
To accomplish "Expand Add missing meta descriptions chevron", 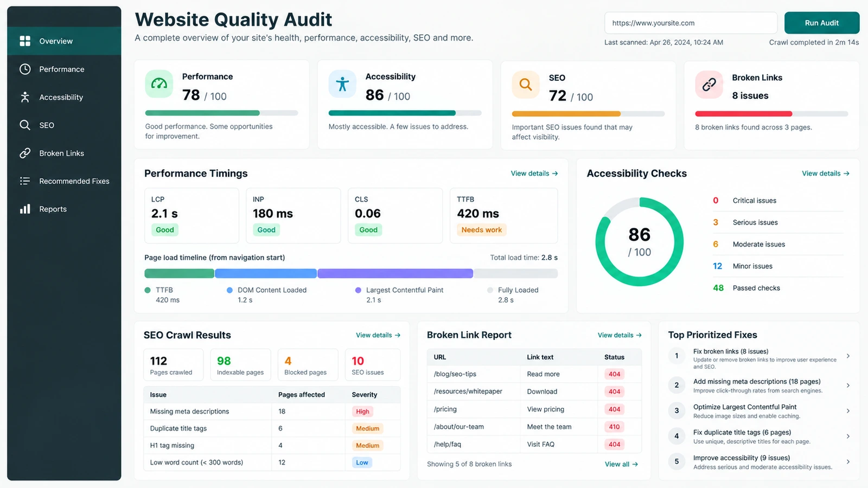I will [848, 386].
